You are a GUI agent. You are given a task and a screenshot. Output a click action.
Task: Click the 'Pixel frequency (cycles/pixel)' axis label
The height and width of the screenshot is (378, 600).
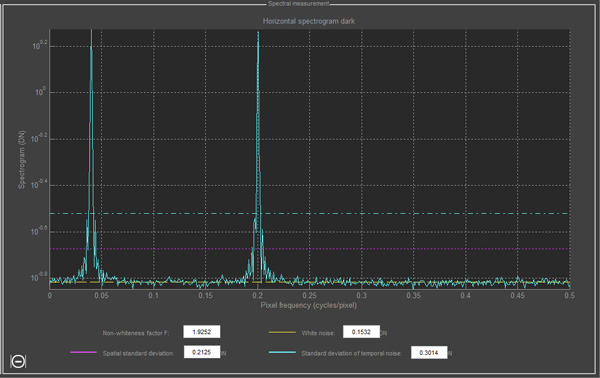pyautogui.click(x=309, y=305)
